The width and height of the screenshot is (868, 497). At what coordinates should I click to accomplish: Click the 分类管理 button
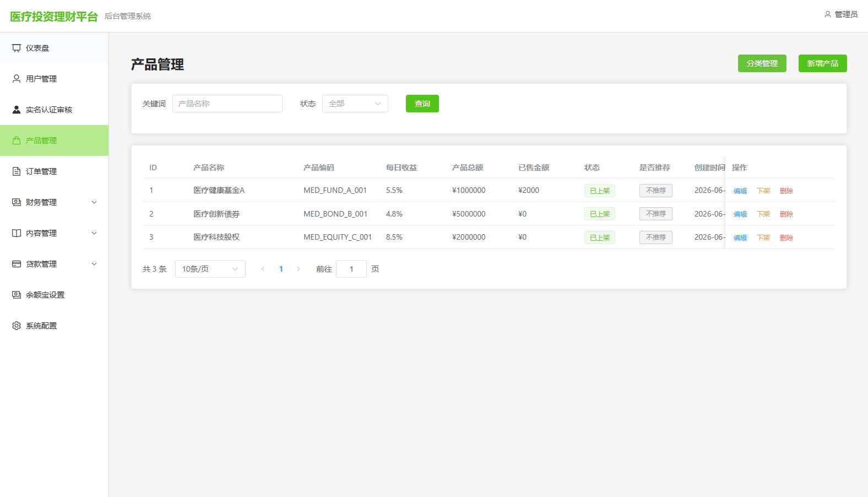tap(762, 63)
